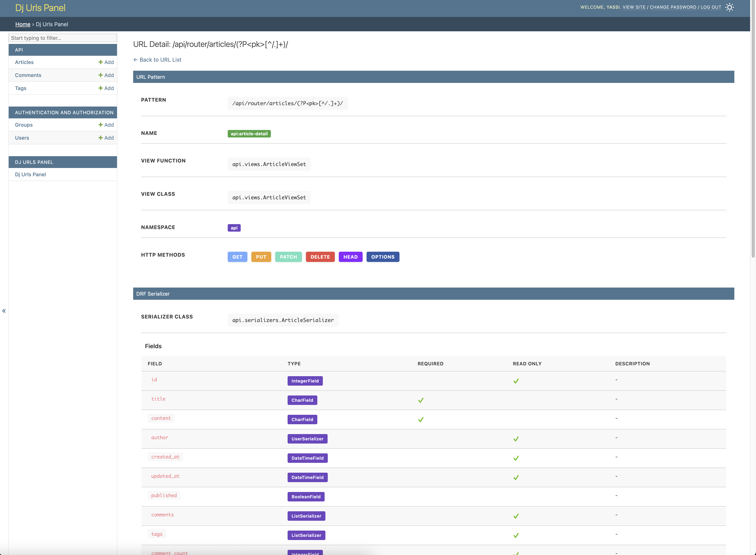Open the Dj Urls Panel sidebar item
756x555 pixels.
coord(30,174)
